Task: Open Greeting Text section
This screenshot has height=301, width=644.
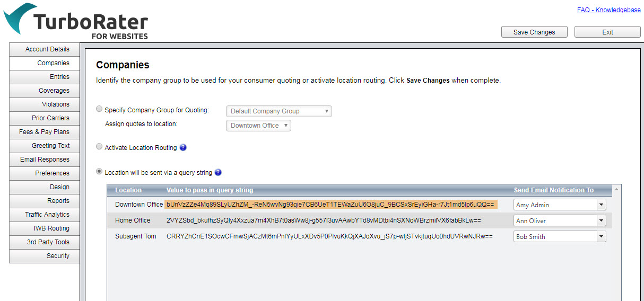Action: pos(45,146)
